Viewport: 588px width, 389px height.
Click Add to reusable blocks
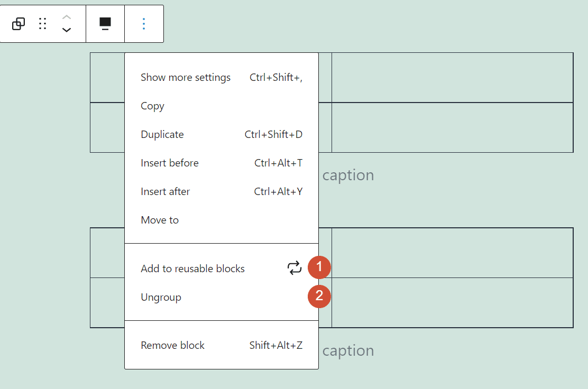(x=192, y=268)
